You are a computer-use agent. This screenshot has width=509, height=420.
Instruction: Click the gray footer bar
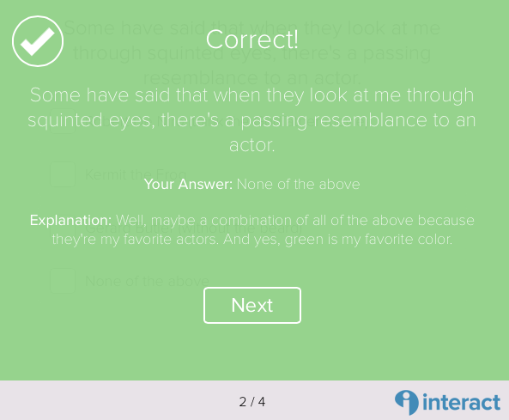(x=254, y=400)
